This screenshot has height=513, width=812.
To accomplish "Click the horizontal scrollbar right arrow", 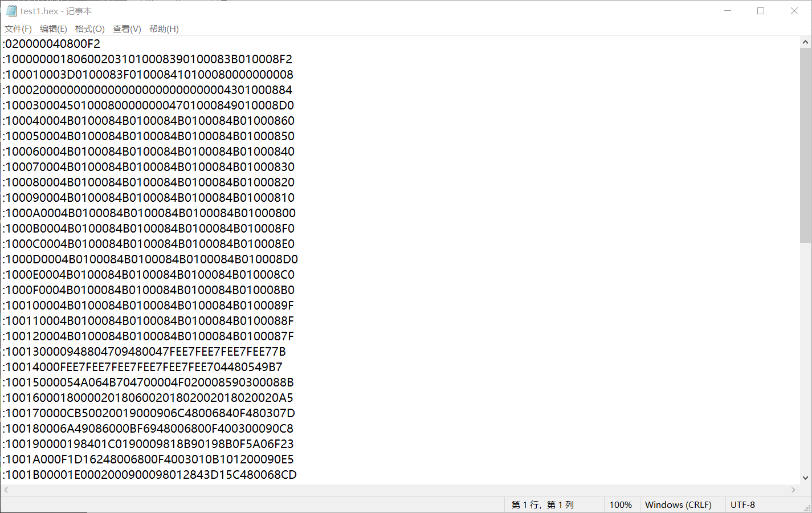I will [793, 490].
